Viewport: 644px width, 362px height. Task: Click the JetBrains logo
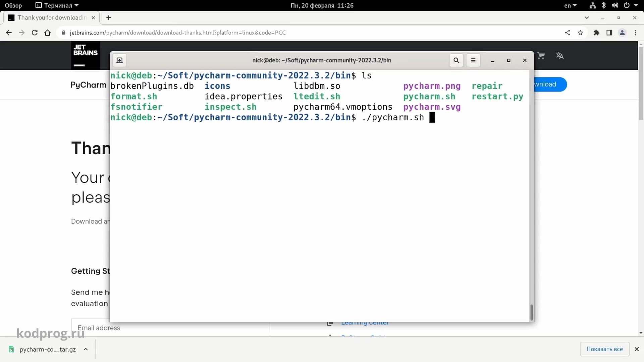[86, 55]
